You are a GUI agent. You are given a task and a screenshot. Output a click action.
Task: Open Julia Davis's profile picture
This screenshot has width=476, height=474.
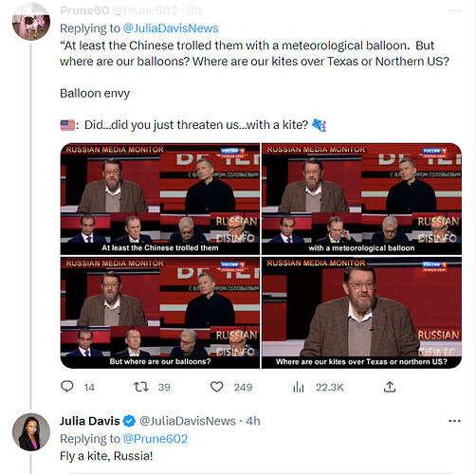pos(31,431)
